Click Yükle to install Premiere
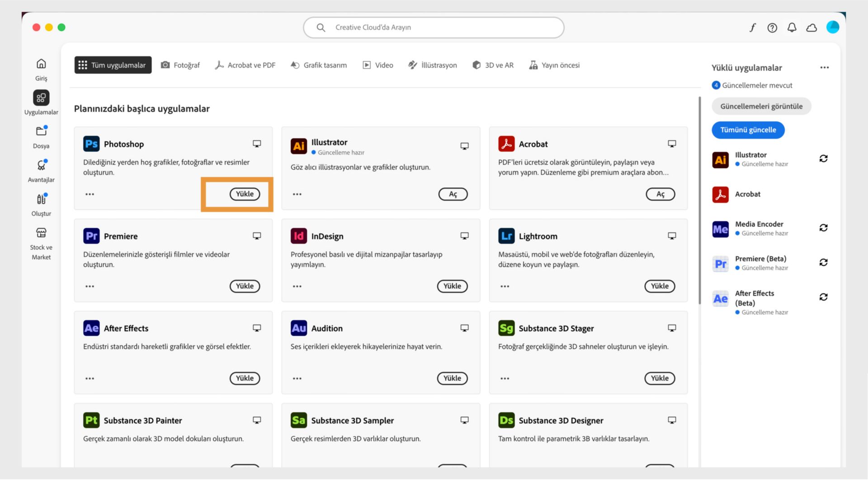The image size is (868, 480). pyautogui.click(x=245, y=287)
